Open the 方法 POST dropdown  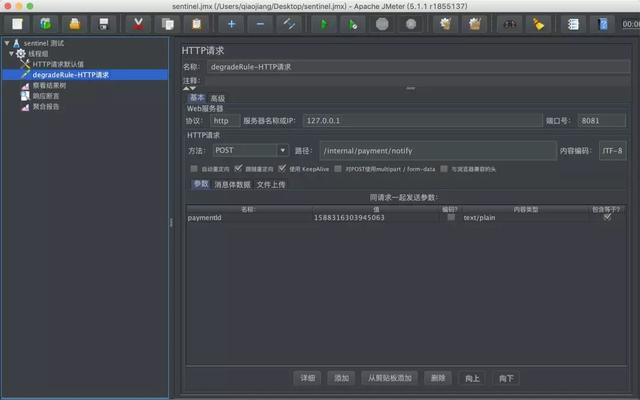point(282,150)
